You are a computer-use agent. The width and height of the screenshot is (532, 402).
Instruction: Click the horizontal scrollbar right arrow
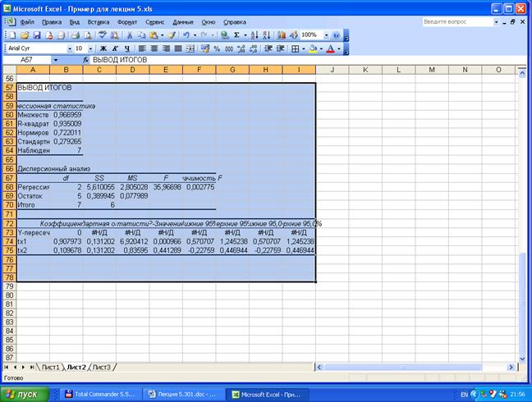pyautogui.click(x=511, y=367)
